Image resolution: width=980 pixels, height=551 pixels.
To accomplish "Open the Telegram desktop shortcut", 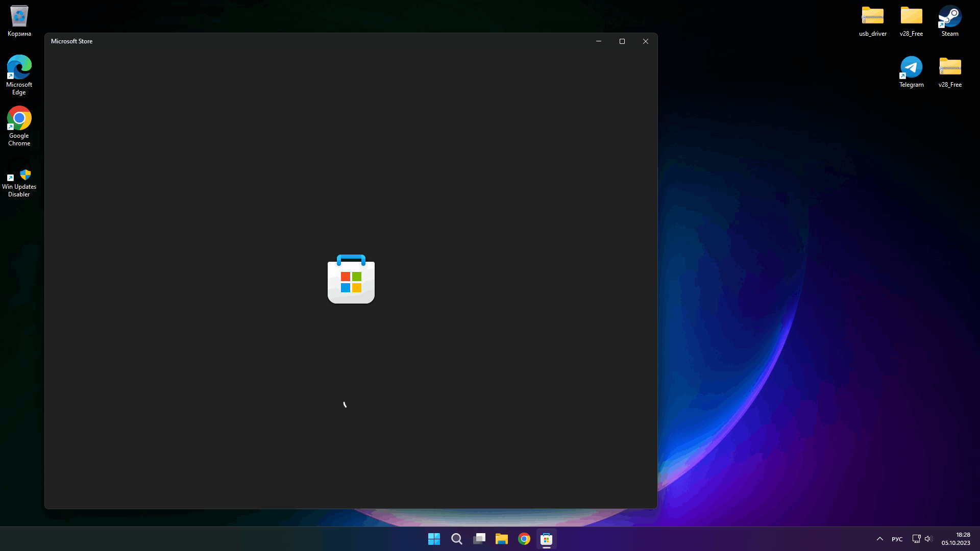I will pos(911,71).
